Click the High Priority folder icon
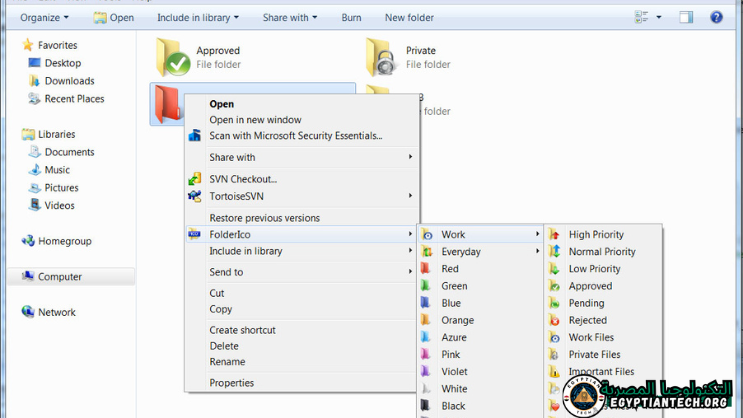The height and width of the screenshot is (418, 743). (x=555, y=235)
